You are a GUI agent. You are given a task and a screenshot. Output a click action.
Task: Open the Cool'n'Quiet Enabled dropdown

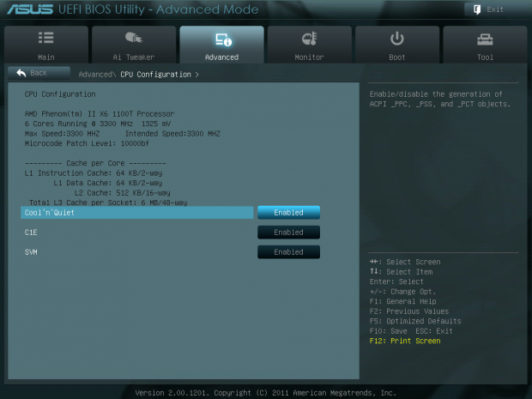288,213
